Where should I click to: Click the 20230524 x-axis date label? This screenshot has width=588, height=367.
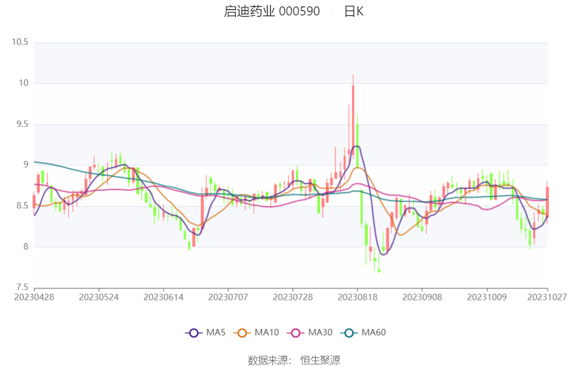tap(99, 297)
